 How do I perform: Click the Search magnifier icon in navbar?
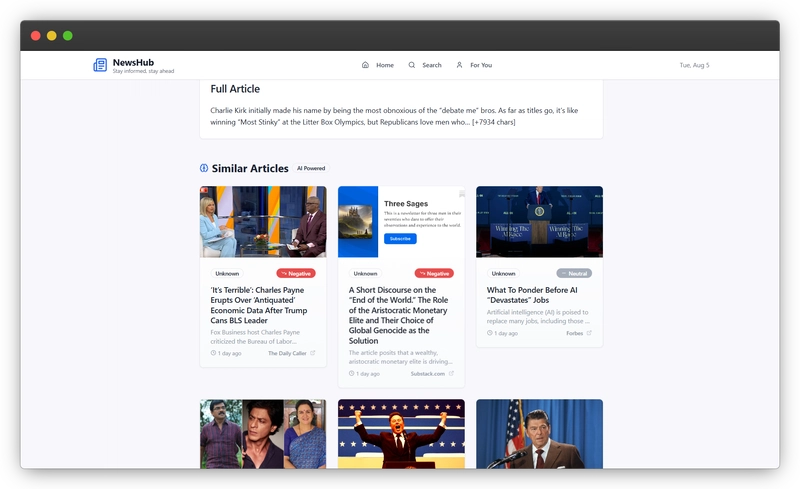click(412, 65)
